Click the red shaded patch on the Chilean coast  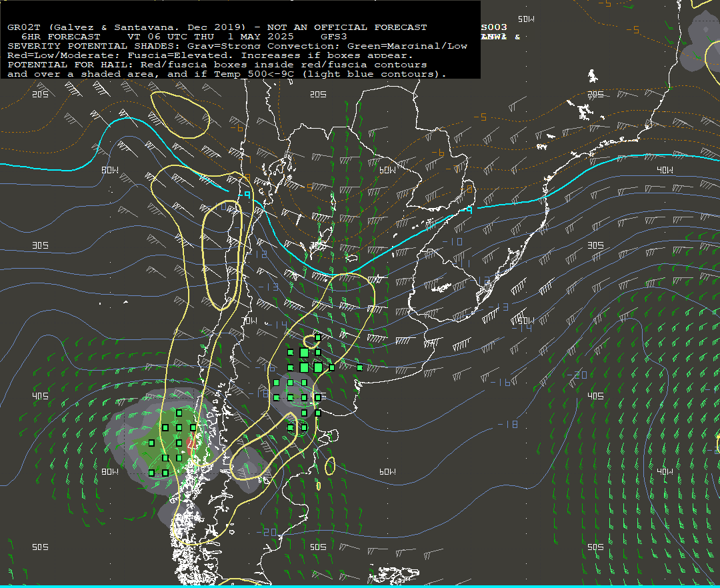click(191, 443)
